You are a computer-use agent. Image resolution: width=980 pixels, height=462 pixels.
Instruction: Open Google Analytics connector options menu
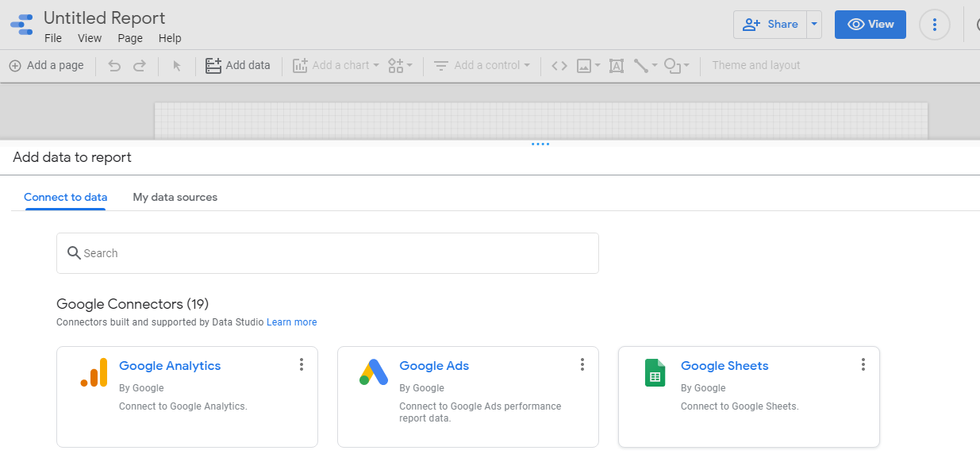click(302, 364)
